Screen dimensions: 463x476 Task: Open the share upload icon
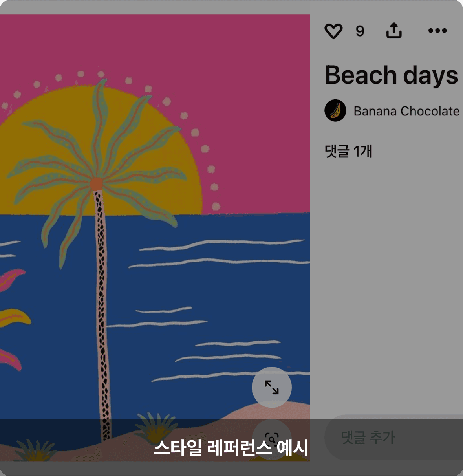[x=394, y=30]
